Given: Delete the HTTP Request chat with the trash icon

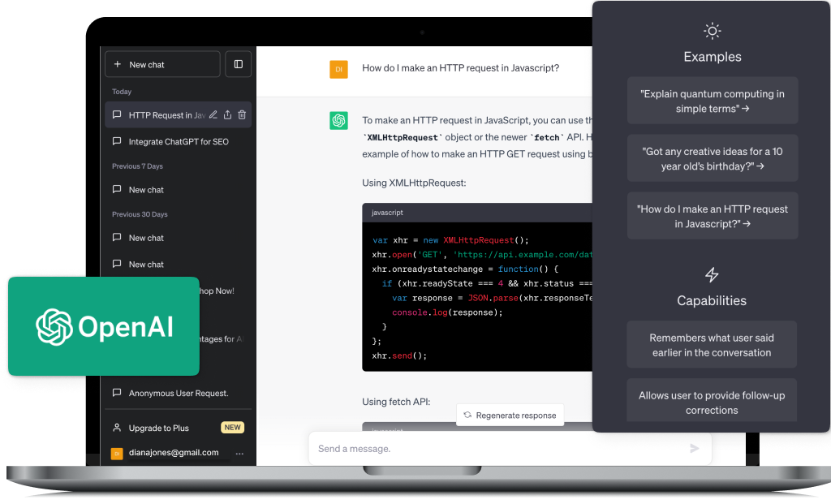Looking at the screenshot, I should [x=242, y=114].
